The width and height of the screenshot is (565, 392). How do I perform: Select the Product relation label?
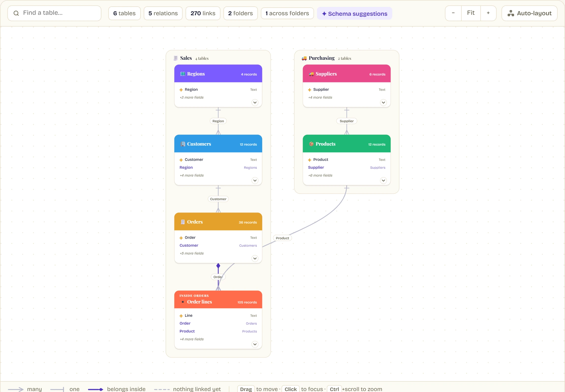point(282,238)
